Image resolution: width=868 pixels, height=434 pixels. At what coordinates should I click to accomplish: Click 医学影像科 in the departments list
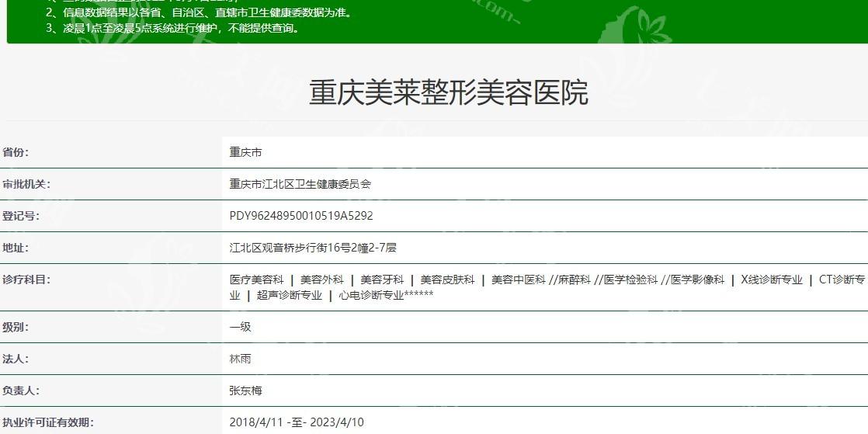point(697,279)
